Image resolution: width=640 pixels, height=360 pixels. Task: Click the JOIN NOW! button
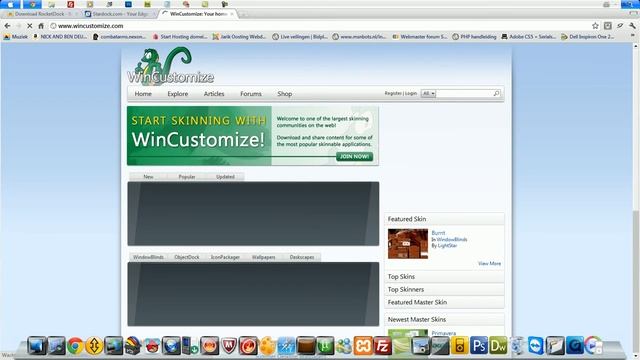click(x=354, y=157)
